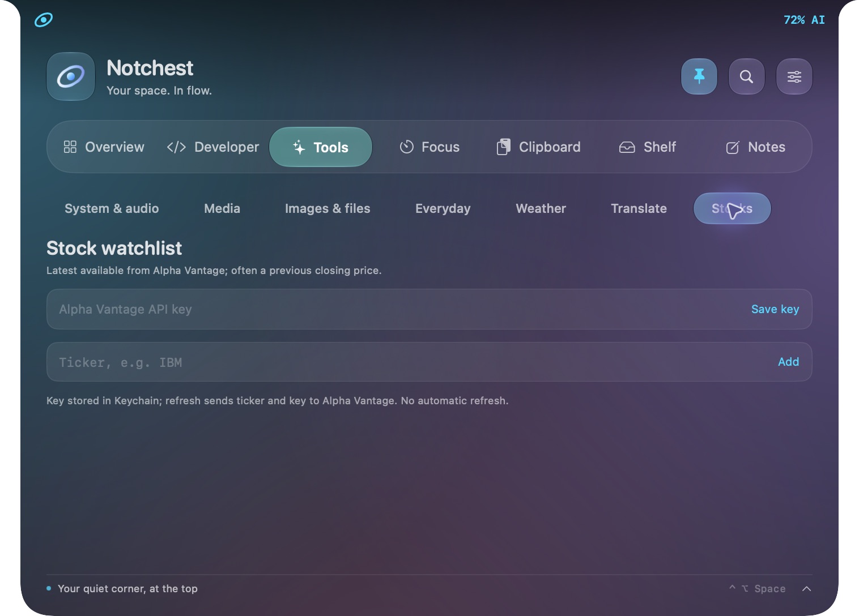Select the Stocks sub-tab
Image resolution: width=859 pixels, height=616 pixels.
(732, 208)
